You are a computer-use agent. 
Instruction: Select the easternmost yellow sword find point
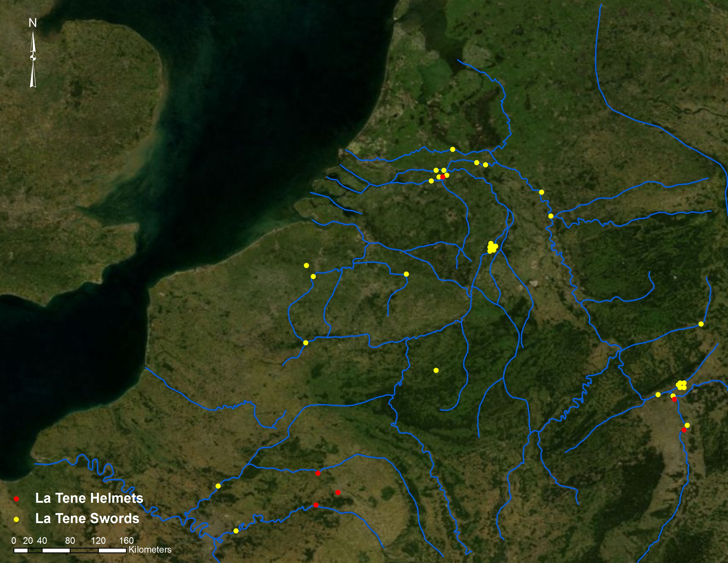pyautogui.click(x=701, y=324)
